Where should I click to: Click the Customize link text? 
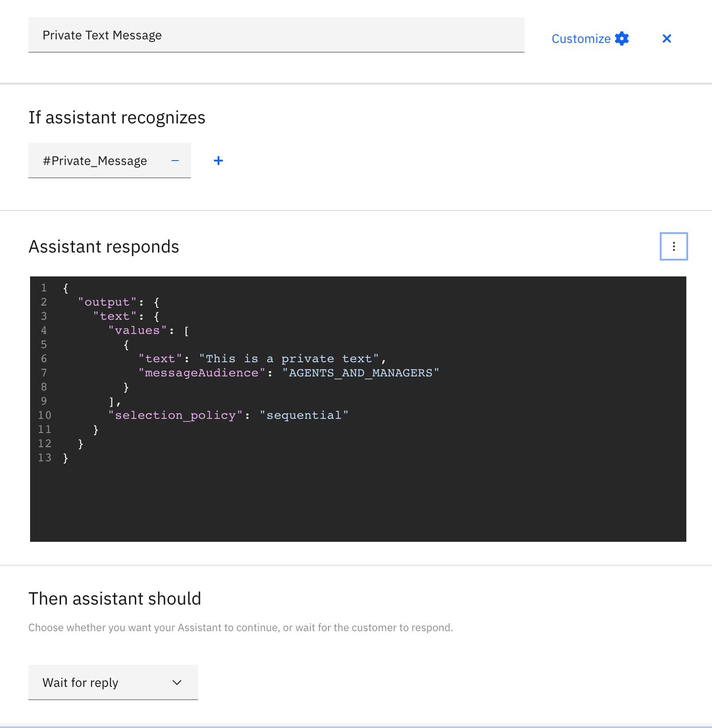pyautogui.click(x=581, y=39)
